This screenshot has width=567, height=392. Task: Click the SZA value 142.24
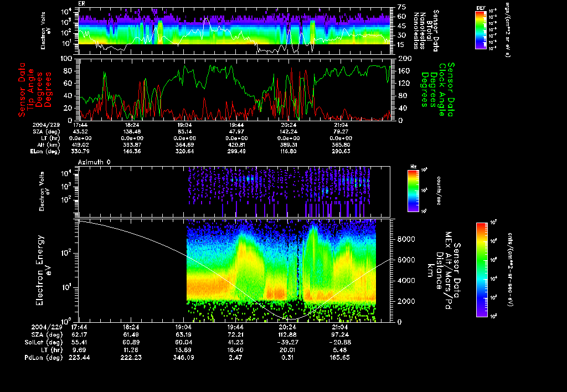tap(288, 132)
